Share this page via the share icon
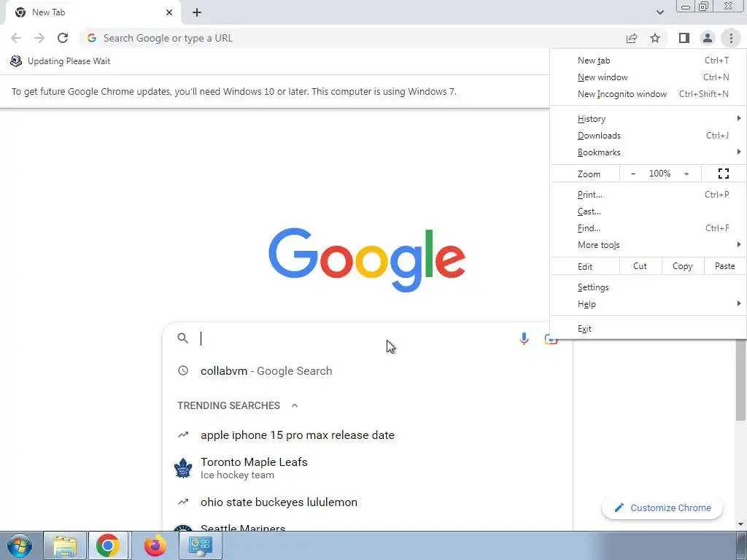This screenshot has height=560, width=747. click(x=632, y=38)
